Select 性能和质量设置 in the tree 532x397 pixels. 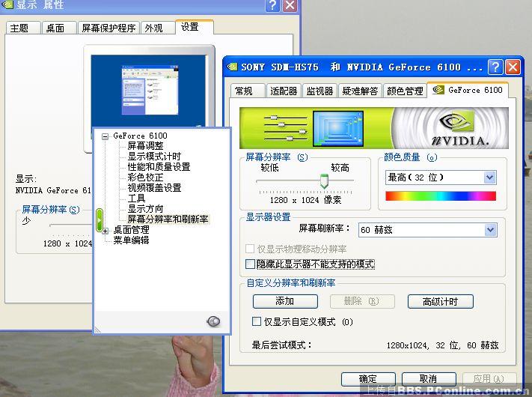[159, 167]
